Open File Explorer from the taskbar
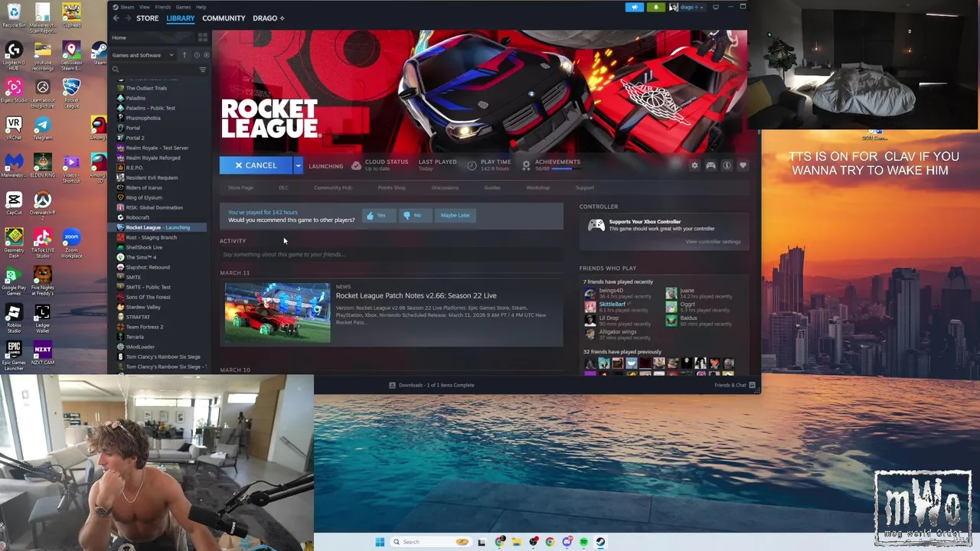The height and width of the screenshot is (551, 980). (516, 542)
